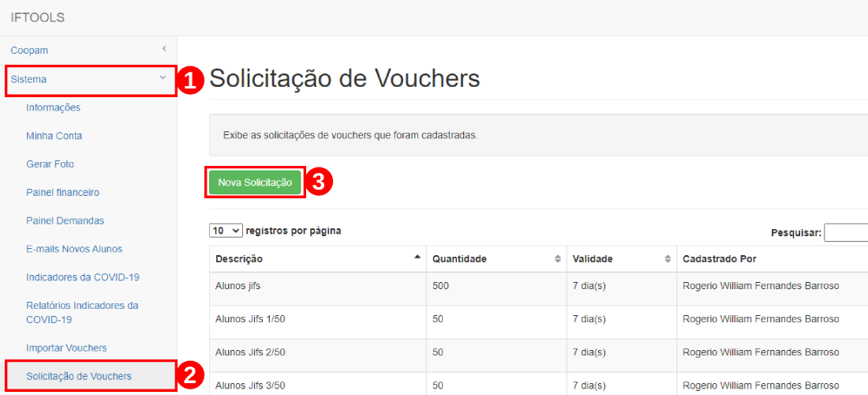Open the registros por página dropdown
The width and height of the screenshot is (868, 395).
click(x=226, y=231)
